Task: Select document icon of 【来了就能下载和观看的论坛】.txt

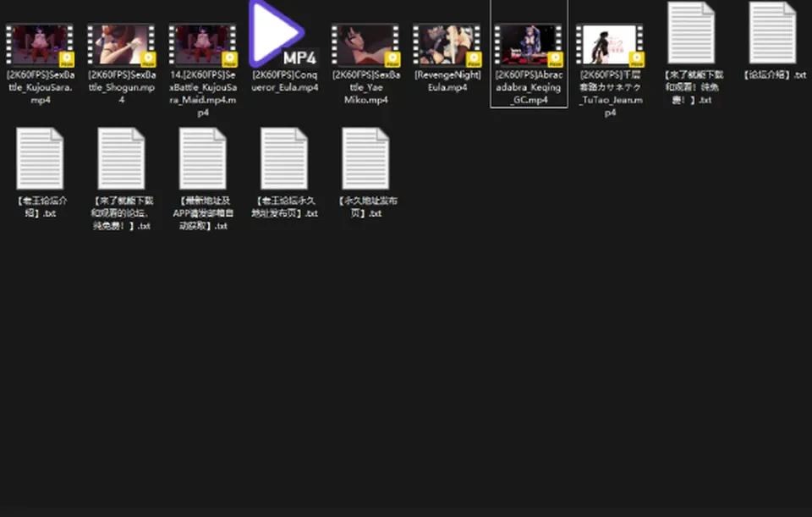Action: click(x=121, y=158)
